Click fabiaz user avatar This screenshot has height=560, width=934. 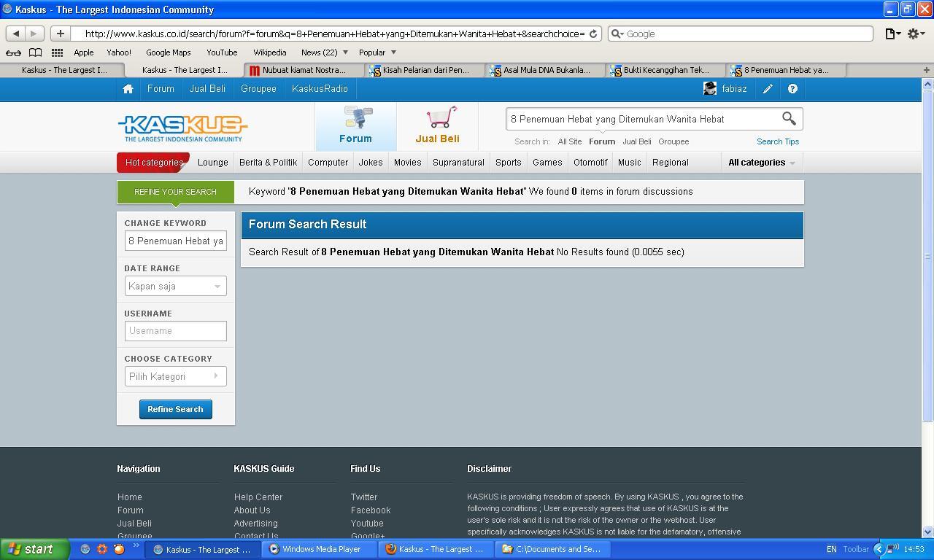710,89
